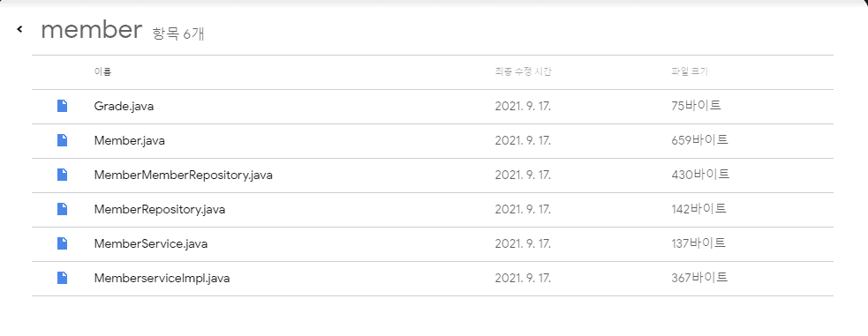Open the MemberService.java file name
868x336 pixels.
[x=151, y=243]
